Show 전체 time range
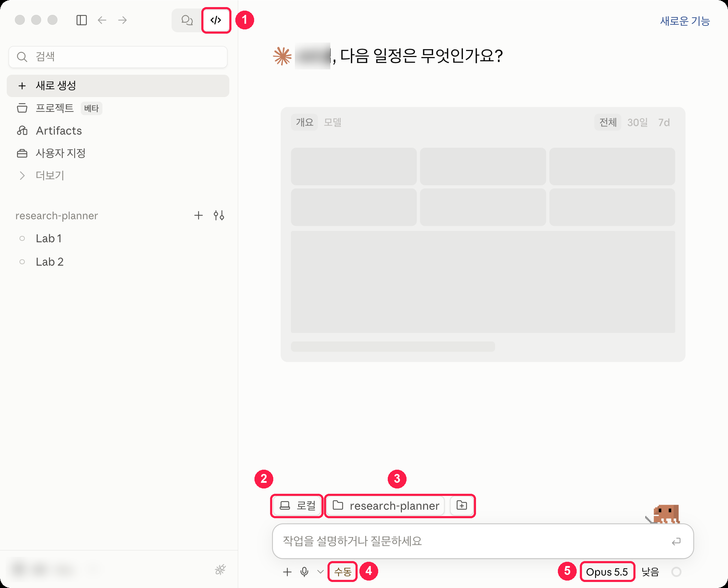The width and height of the screenshot is (728, 588). 608,122
